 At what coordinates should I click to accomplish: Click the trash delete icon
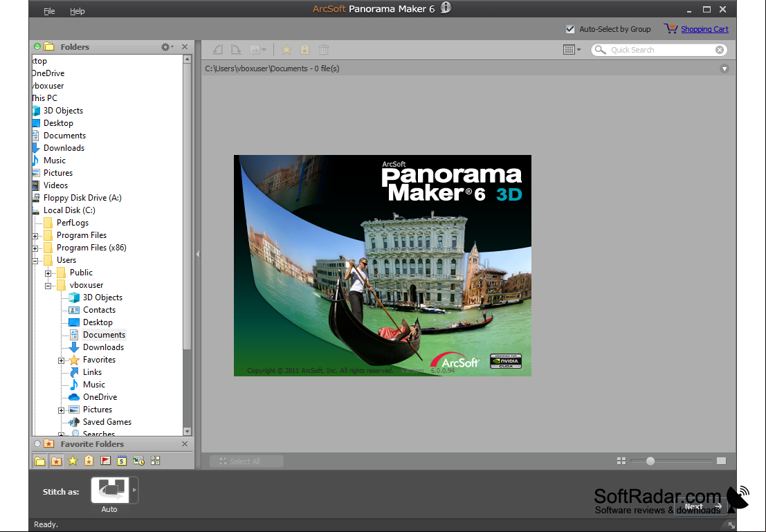(x=323, y=49)
